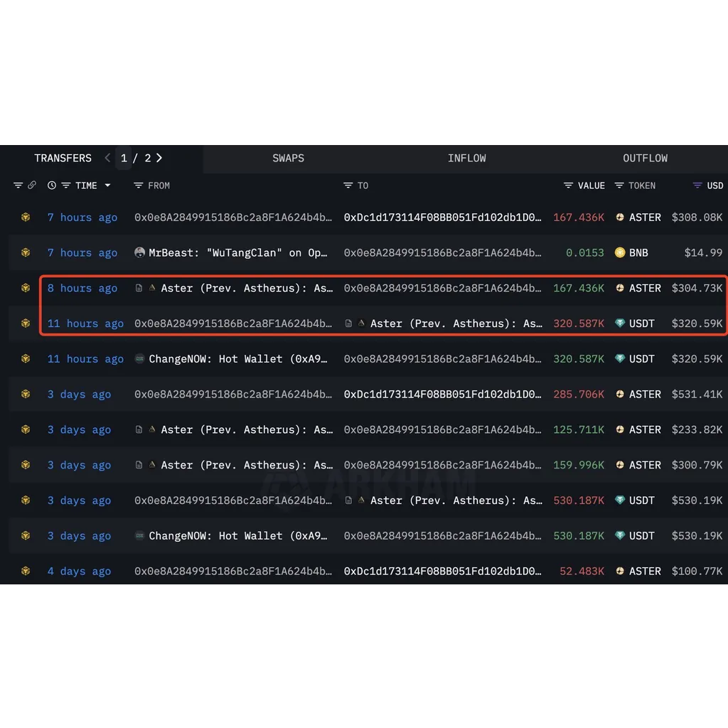Click the 167.436K red value
This screenshot has height=728, width=728.
[x=579, y=218]
